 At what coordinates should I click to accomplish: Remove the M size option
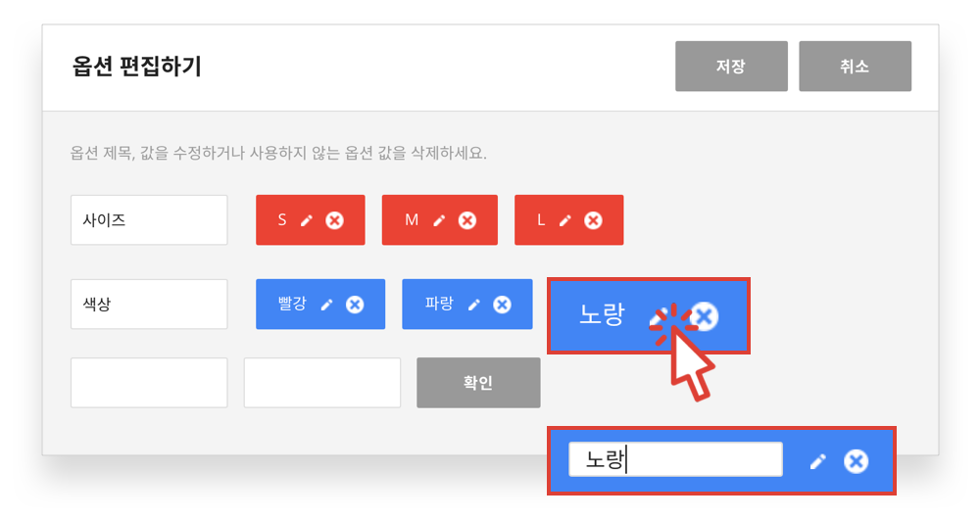[x=466, y=220]
